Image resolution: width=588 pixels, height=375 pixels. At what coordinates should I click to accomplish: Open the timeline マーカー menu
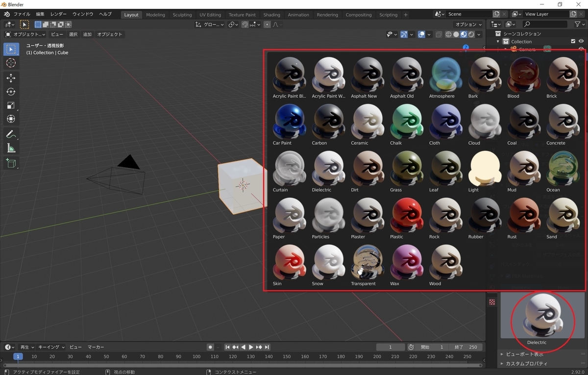click(x=96, y=347)
